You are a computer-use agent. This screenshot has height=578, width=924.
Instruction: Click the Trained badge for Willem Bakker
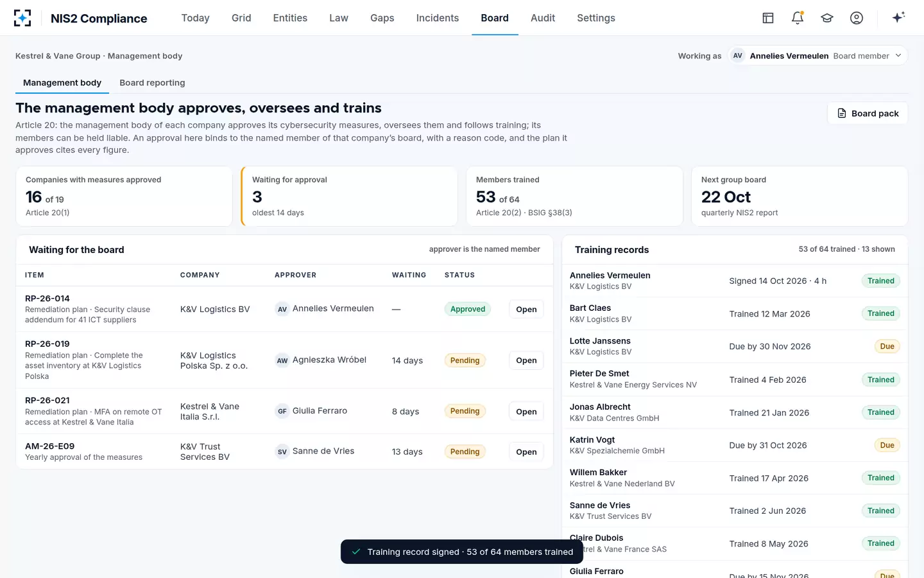[881, 478]
